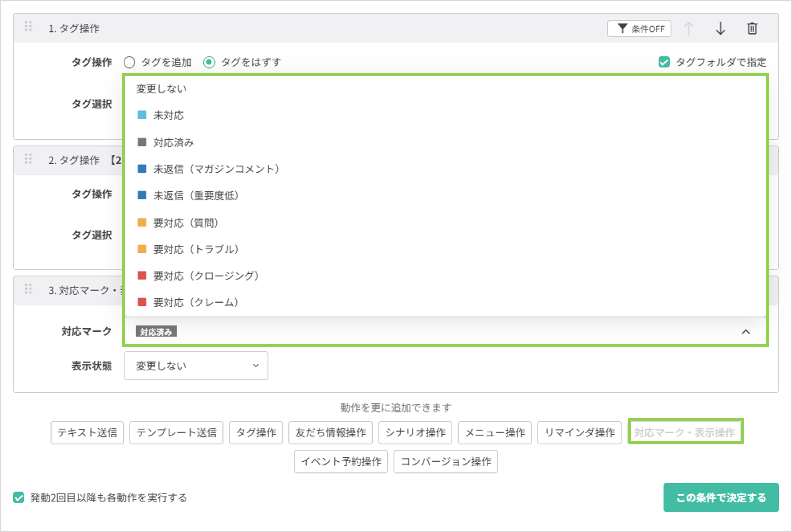Choose 変更しない at the top of the list
Screen dimensions: 792x532
[161, 89]
